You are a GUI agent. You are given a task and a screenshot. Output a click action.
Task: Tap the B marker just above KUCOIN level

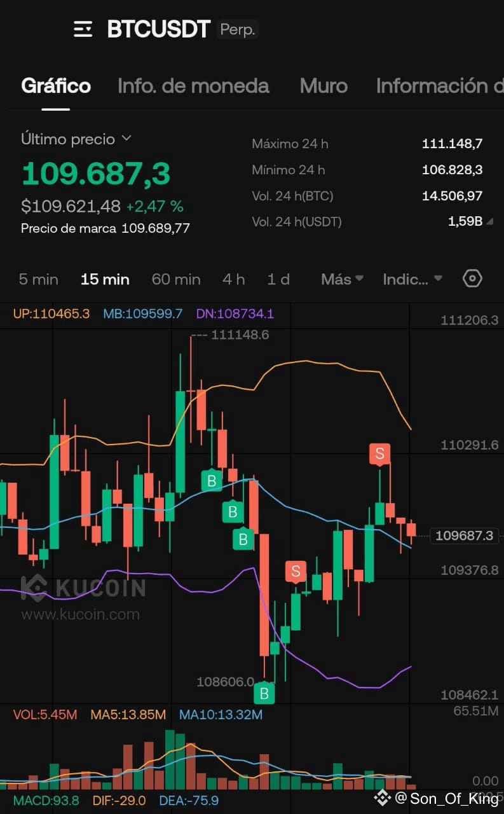click(243, 539)
